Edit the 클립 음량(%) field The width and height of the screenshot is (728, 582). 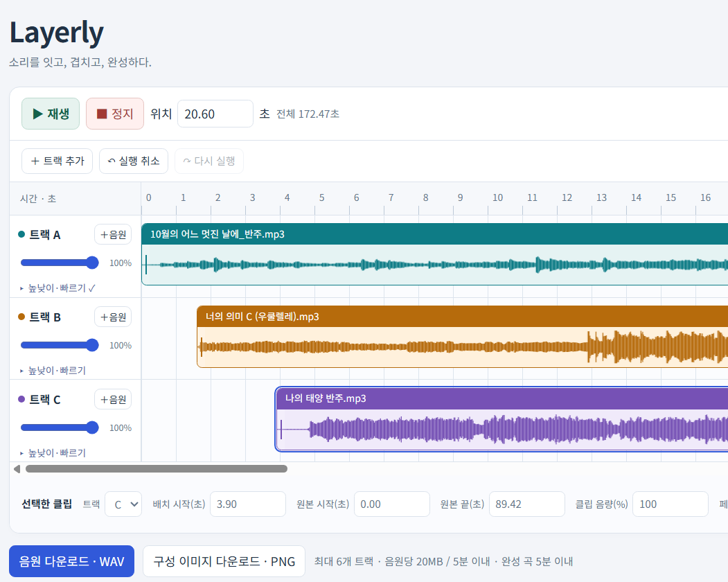(671, 504)
